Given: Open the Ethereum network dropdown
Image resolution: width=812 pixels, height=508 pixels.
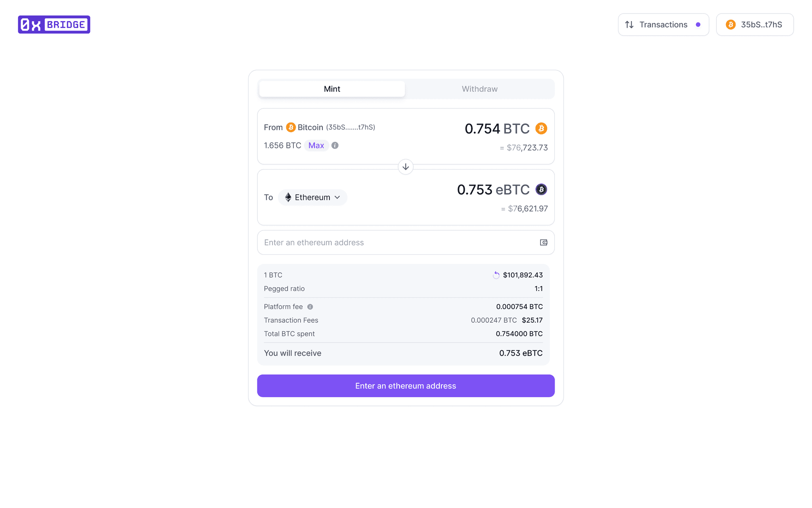Looking at the screenshot, I should click(x=312, y=197).
